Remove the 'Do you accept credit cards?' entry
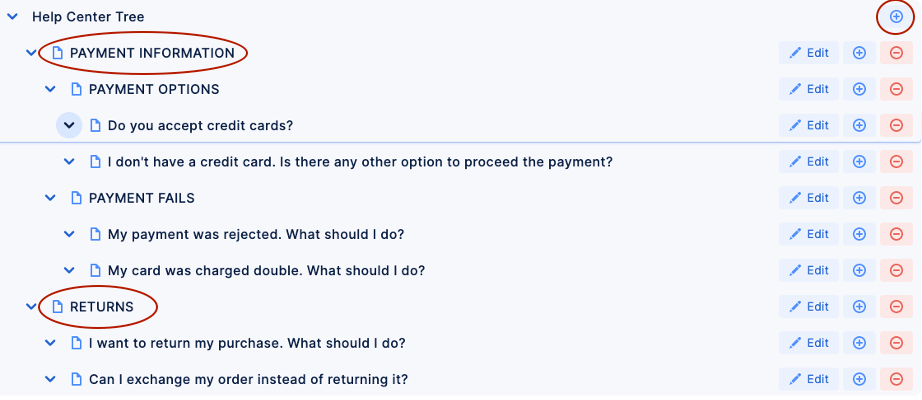Screen dimensions: 922x400 [896, 125]
